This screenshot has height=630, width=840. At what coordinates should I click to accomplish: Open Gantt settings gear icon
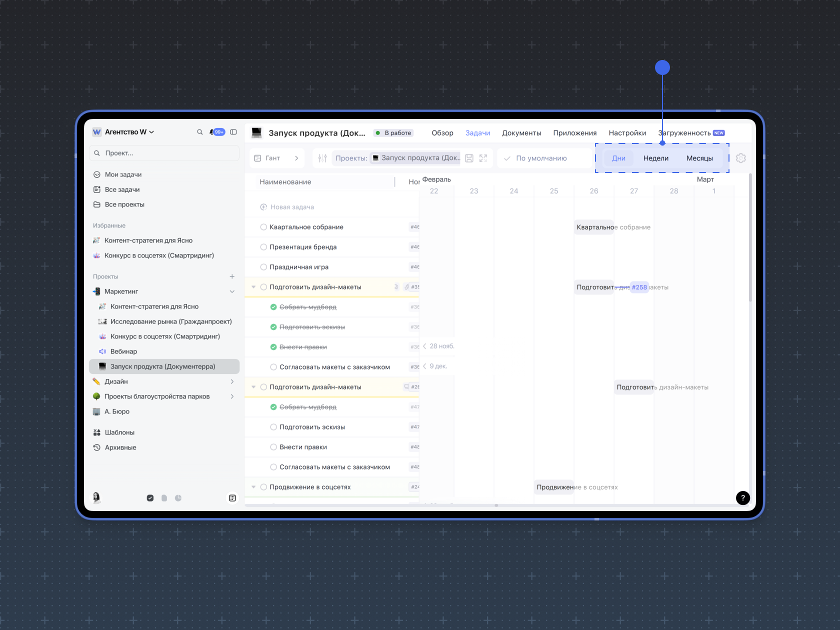(x=741, y=158)
